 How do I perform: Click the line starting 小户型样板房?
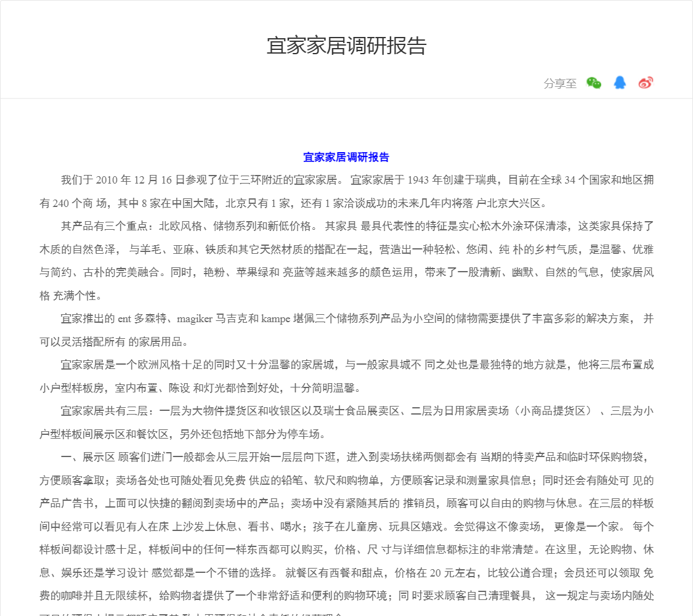tap(201, 388)
